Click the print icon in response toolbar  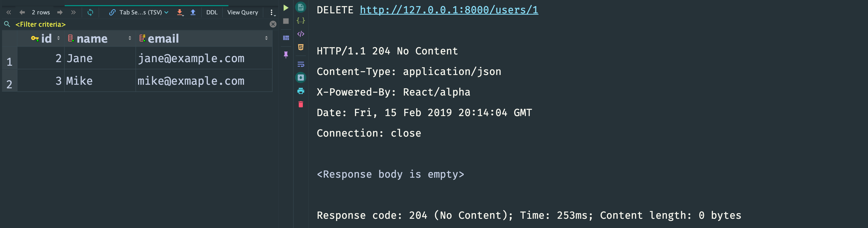pyautogui.click(x=301, y=91)
